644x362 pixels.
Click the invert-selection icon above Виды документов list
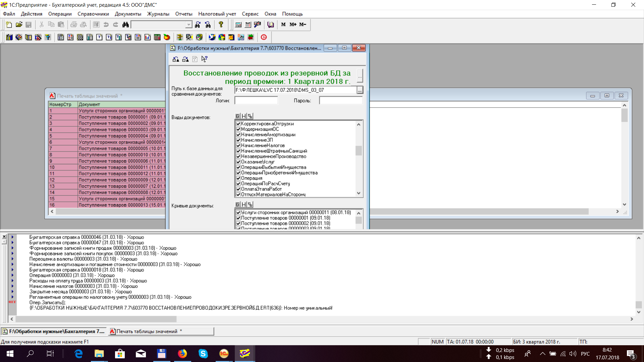click(x=250, y=116)
